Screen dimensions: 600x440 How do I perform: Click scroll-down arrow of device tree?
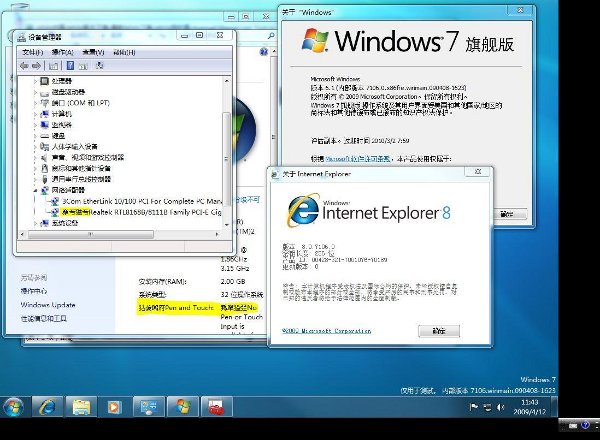(x=227, y=225)
